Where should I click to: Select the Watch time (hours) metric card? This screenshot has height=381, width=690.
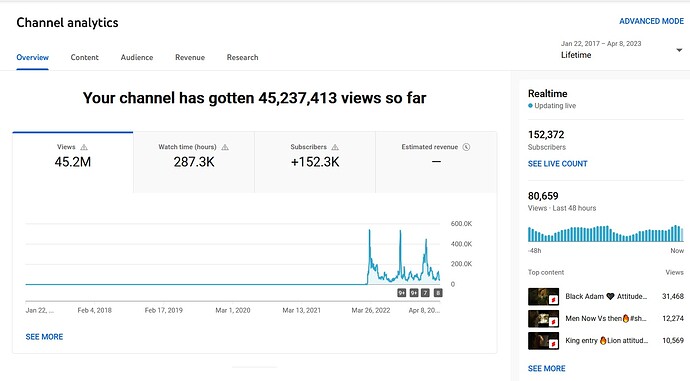[194, 162]
